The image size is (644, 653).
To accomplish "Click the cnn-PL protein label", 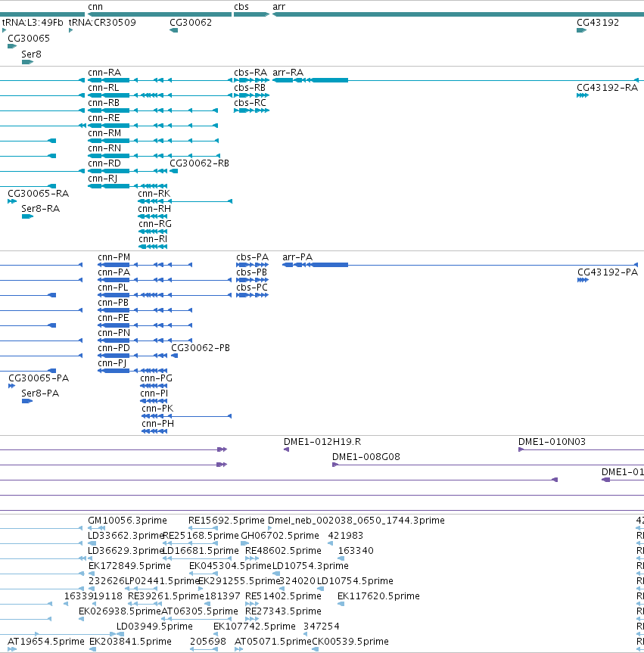I will [113, 288].
